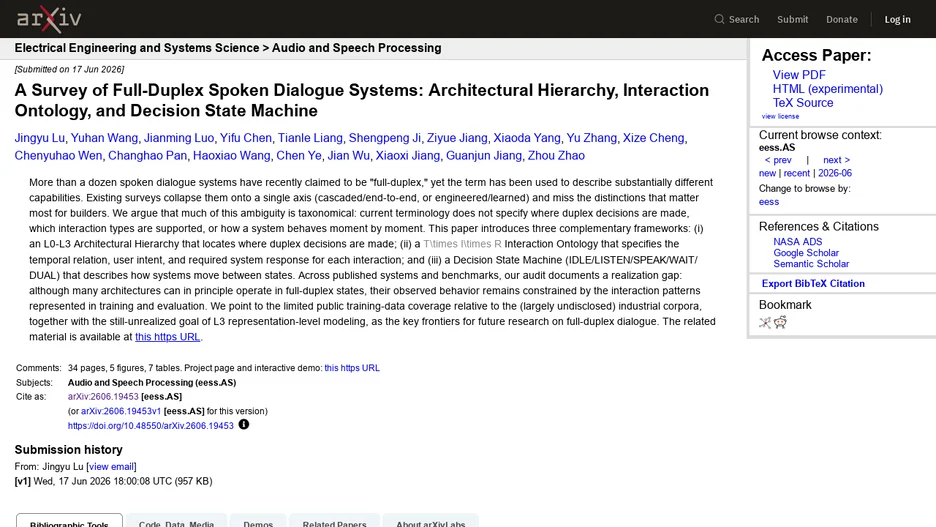Screen dimensions: 936x527
Task: Click the Search magnifier icon
Action: (x=719, y=19)
